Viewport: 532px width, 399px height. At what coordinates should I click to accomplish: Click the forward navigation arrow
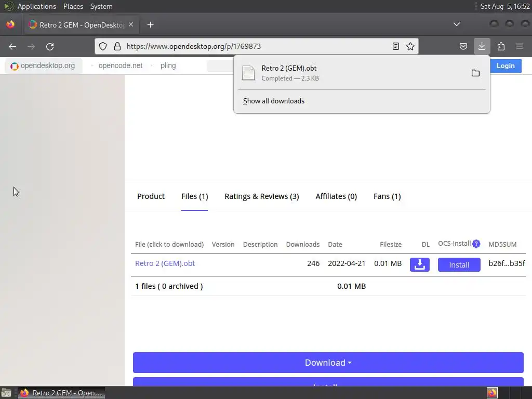click(31, 46)
